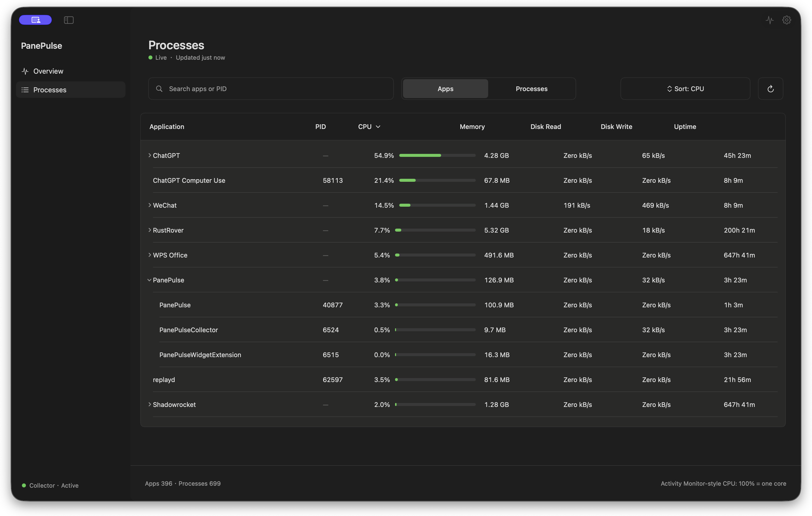812x516 pixels.
Task: Select the PanePulseWidgetExtension row
Action: (x=463, y=355)
